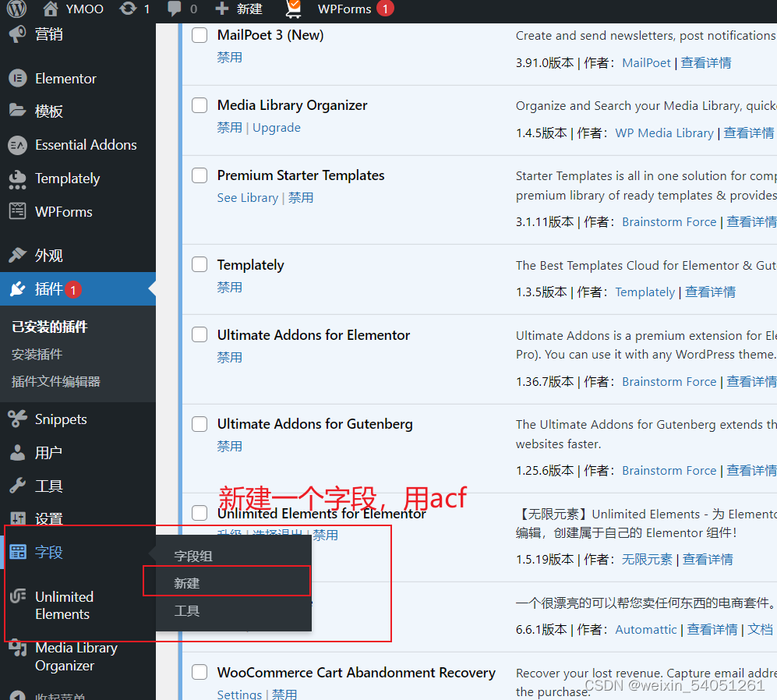Go to YMOO site home icon
This screenshot has height=700, width=777.
pos(50,9)
